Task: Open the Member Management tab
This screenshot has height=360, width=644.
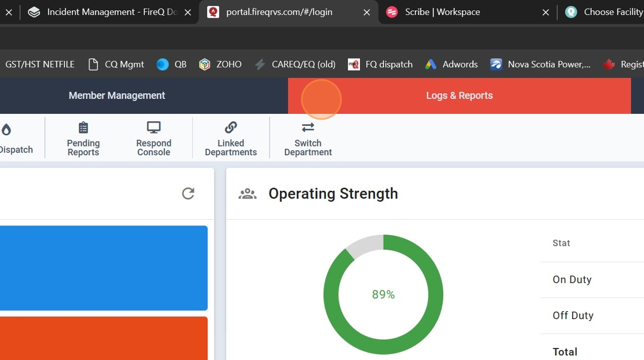Action: click(x=117, y=95)
